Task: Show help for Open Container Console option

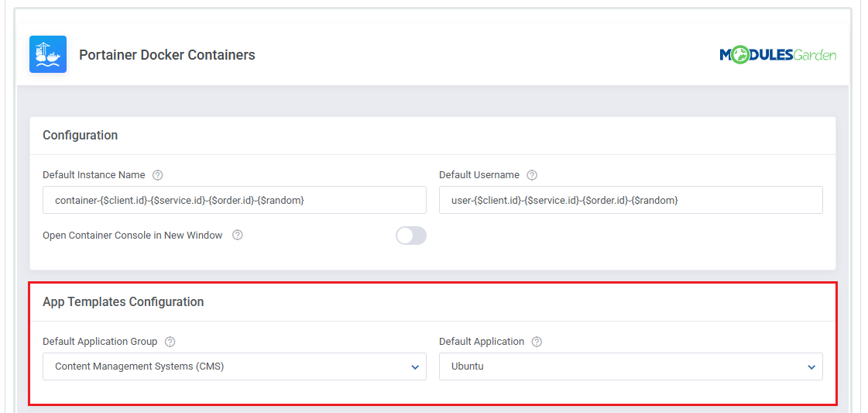Action: 238,236
